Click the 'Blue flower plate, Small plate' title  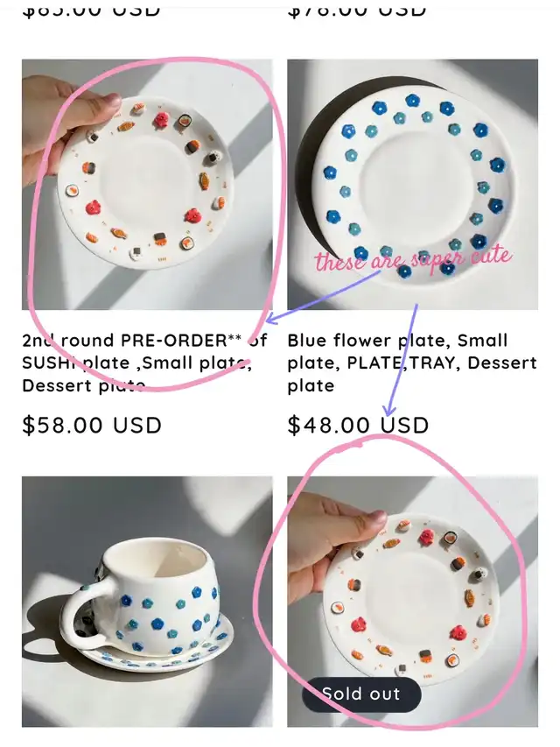[x=412, y=363]
